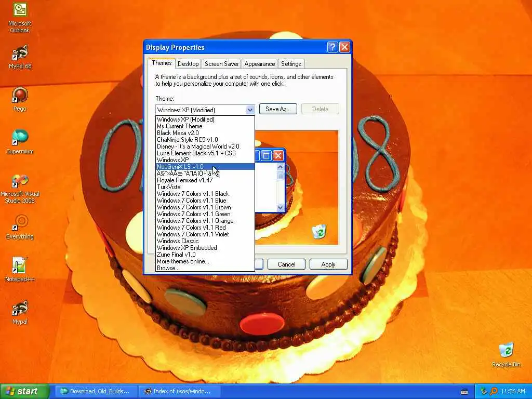Select the Notepad++ desktop shortcut
This screenshot has height=399, width=532.
20,270
